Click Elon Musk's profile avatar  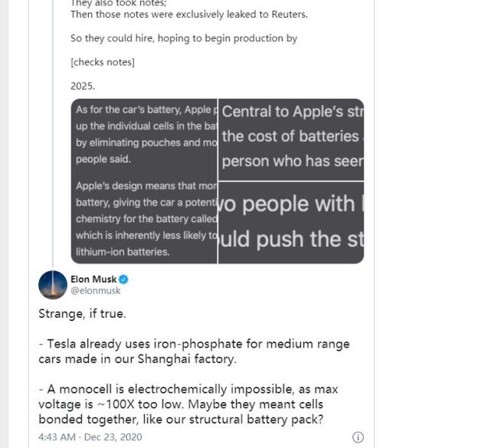point(53,285)
